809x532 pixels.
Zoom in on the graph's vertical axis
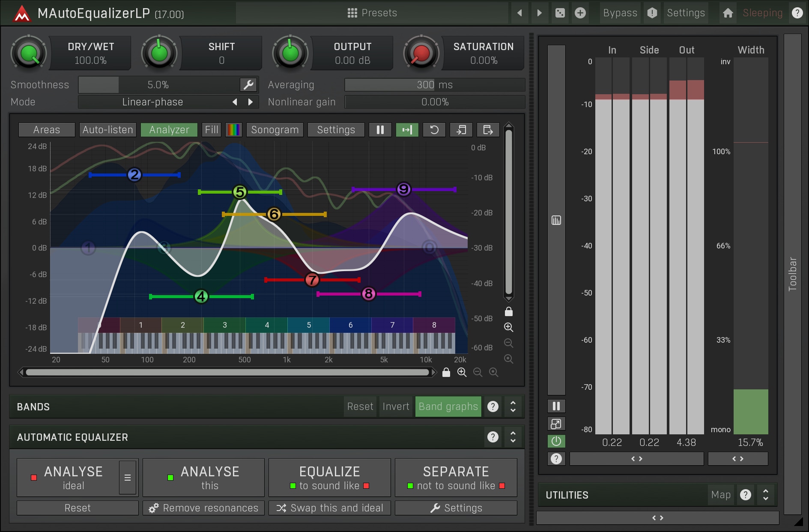click(508, 327)
